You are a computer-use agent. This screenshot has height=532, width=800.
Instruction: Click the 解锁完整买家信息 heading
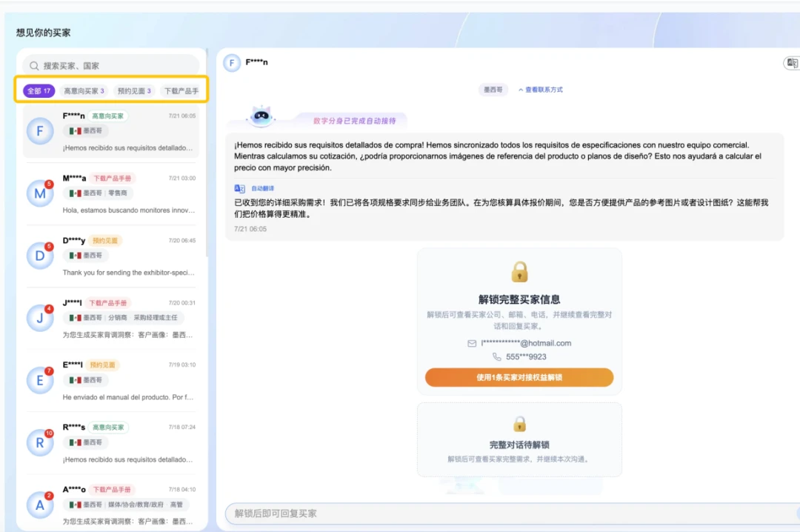tap(519, 299)
